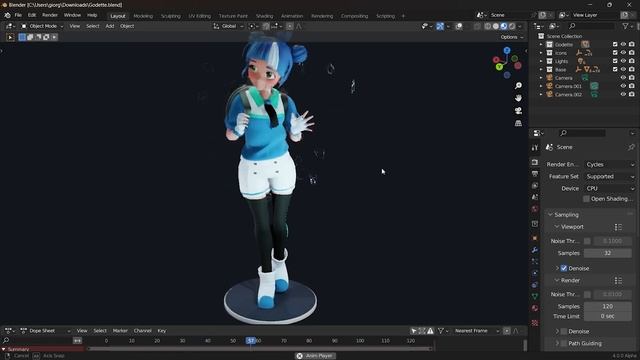Viewport: 640px width, 360px height.
Task: Open the File menu
Action: click(18, 15)
